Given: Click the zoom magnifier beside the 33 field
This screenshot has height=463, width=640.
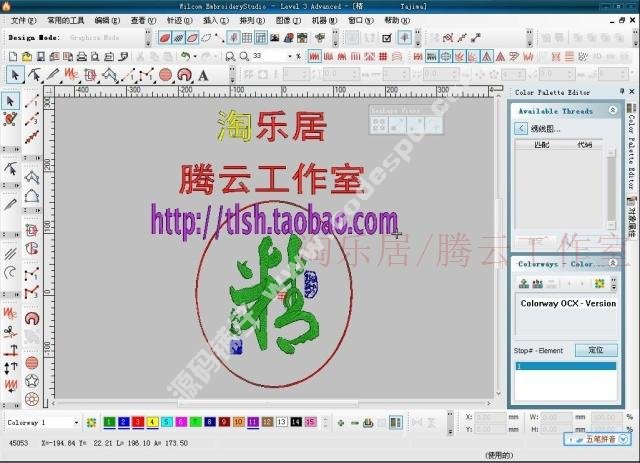Looking at the screenshot, I should tap(244, 56).
